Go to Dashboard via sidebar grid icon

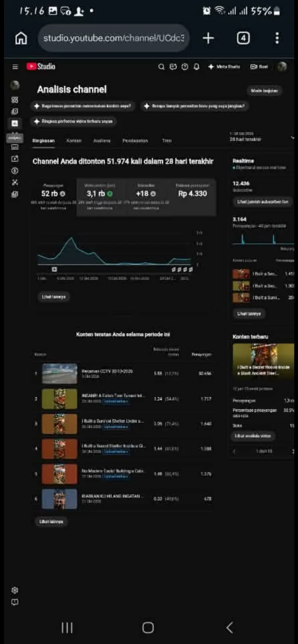tap(15, 100)
